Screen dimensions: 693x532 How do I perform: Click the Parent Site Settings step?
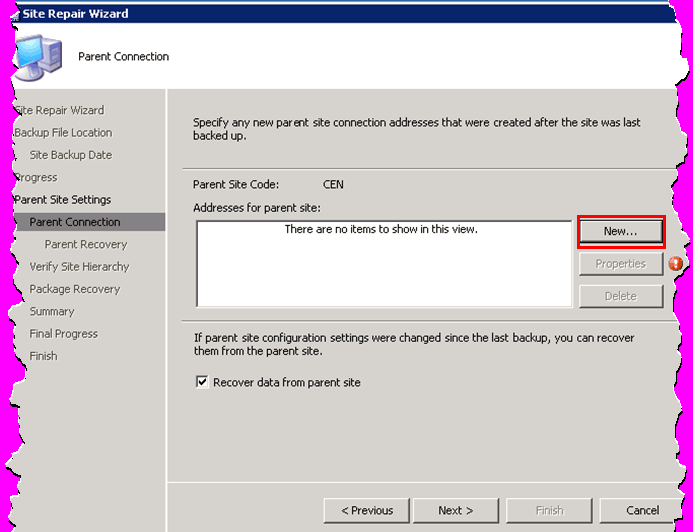[62, 200]
